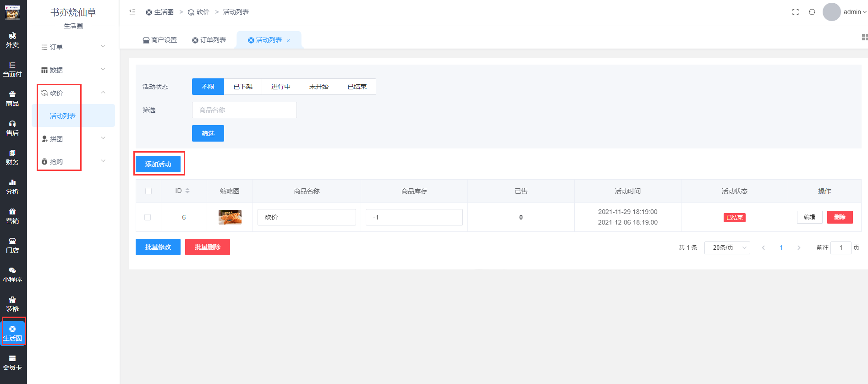868x384 pixels.
Task: Open the 门店 stores section
Action: tap(12, 246)
